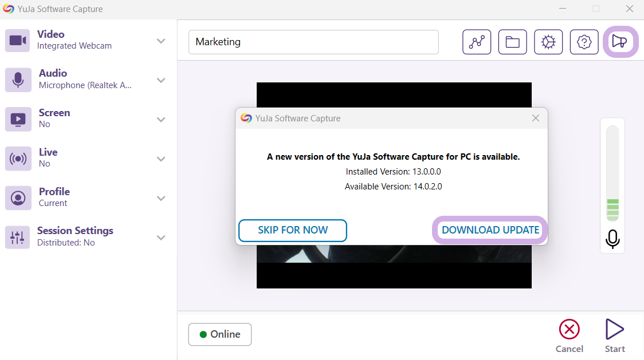Click the Session Settings sliders icon
Viewport: 644px width, 360px height.
(18, 238)
